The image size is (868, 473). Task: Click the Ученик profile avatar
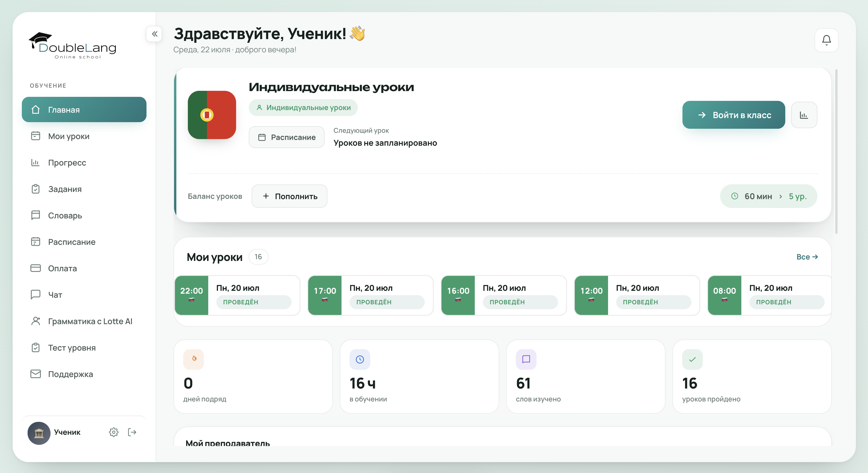[x=39, y=433]
